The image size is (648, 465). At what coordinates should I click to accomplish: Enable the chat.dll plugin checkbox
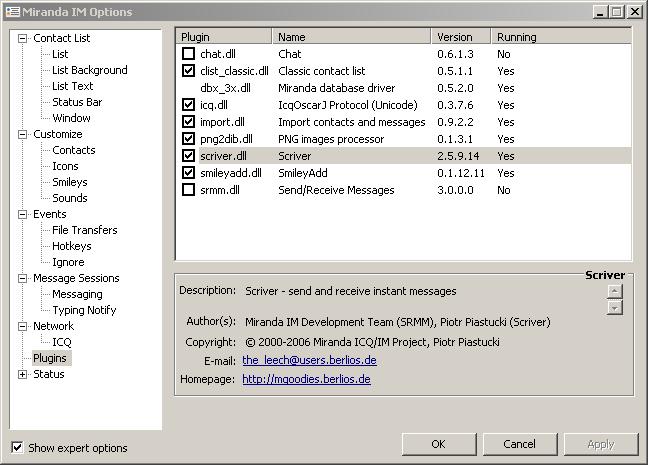[x=189, y=54]
